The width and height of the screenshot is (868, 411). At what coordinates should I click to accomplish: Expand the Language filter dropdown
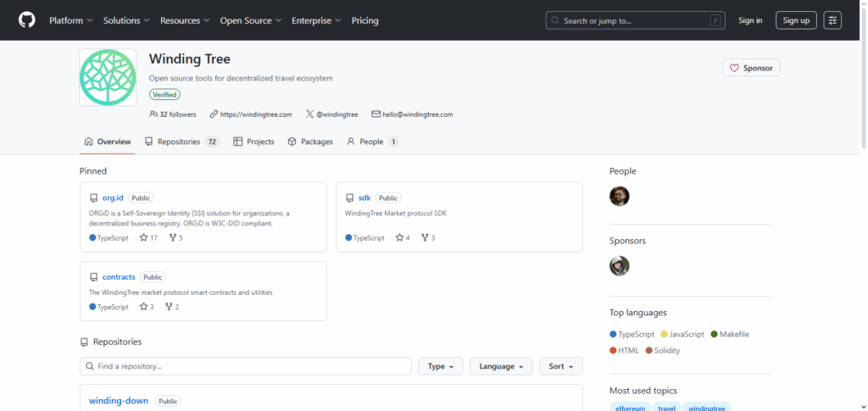coord(501,366)
